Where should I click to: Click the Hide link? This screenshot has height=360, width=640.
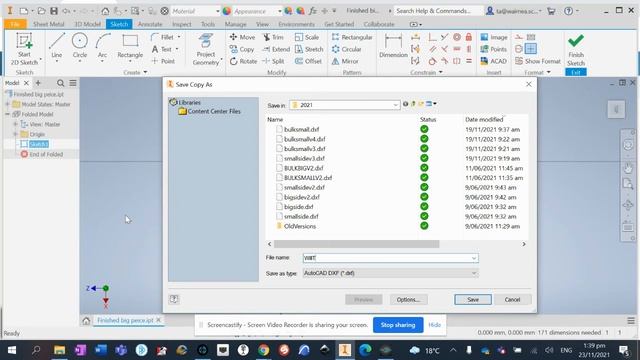[x=434, y=325]
